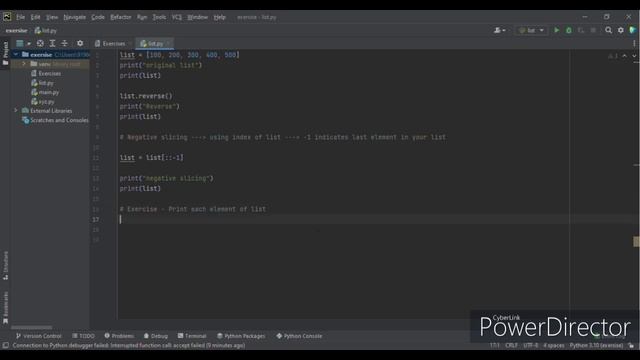Open the File menu

pyautogui.click(x=20, y=17)
